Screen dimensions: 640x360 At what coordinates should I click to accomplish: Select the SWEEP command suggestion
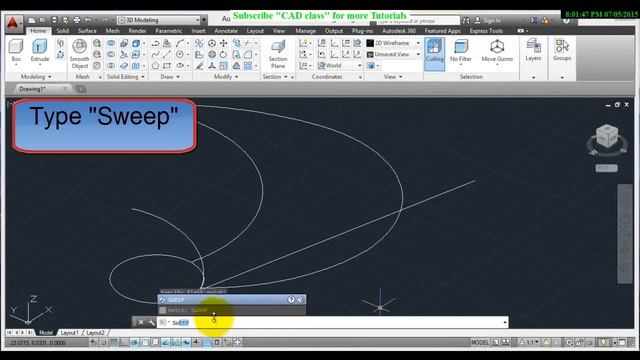pyautogui.click(x=232, y=300)
